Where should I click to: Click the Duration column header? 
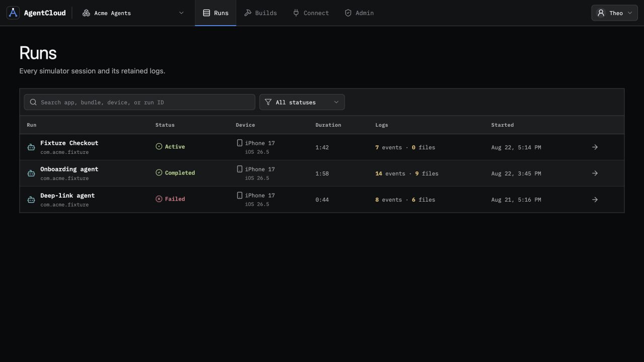[x=328, y=125]
